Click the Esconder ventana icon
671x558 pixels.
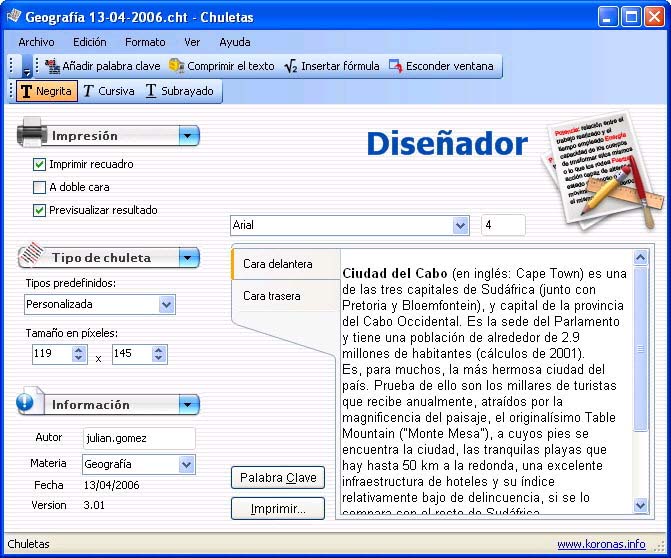[396, 66]
